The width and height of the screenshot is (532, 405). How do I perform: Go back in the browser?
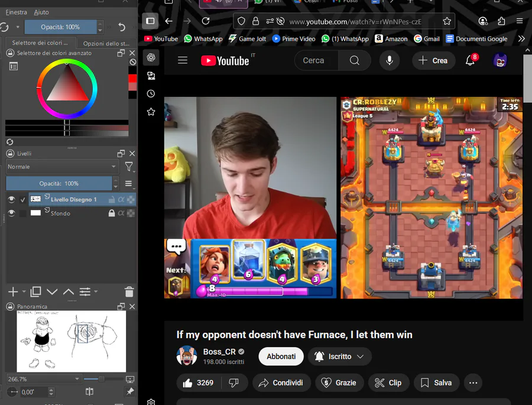tap(168, 21)
